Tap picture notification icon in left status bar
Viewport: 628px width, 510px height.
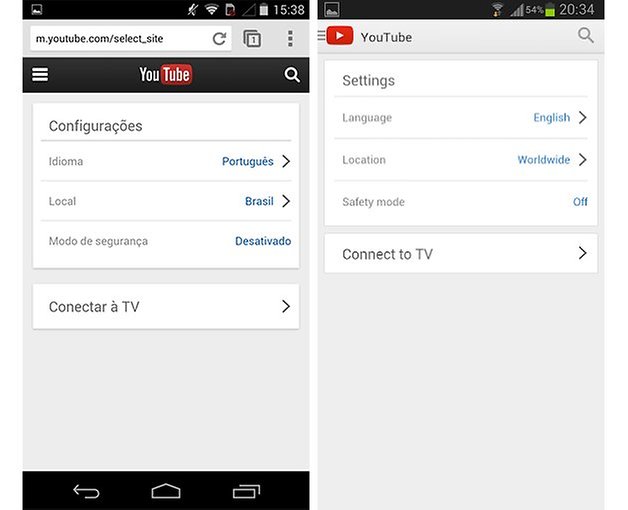[x=37, y=9]
